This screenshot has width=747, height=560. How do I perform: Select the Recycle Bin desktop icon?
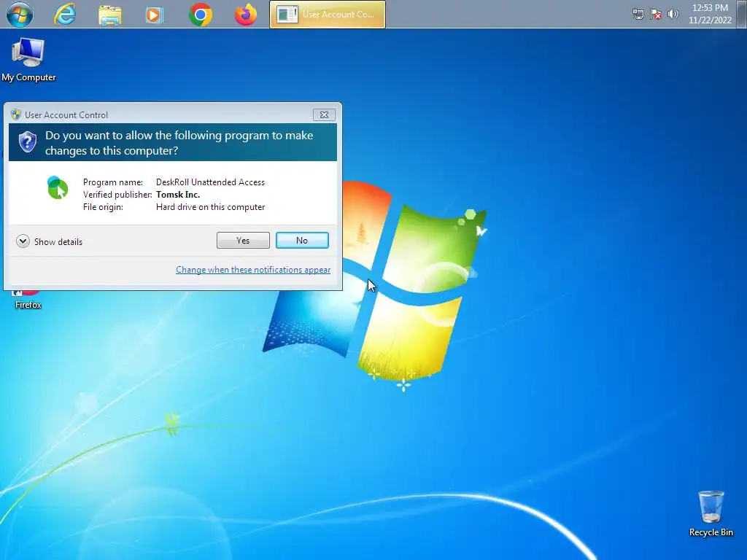[x=711, y=514]
